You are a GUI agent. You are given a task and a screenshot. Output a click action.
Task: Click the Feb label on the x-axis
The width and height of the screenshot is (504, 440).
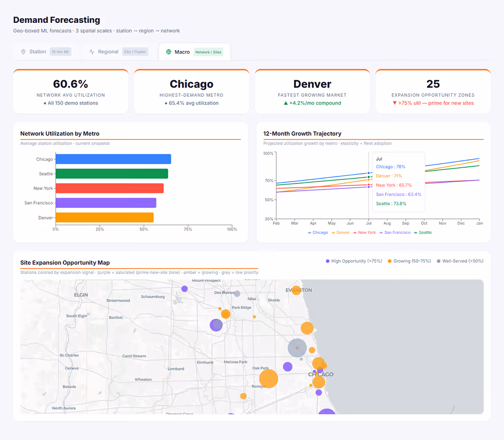[x=276, y=223]
